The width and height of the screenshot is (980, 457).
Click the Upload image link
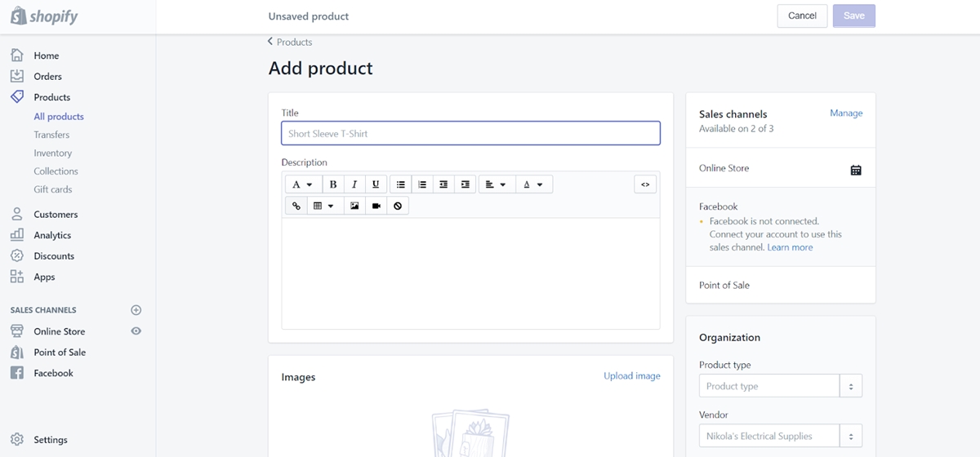pos(632,376)
